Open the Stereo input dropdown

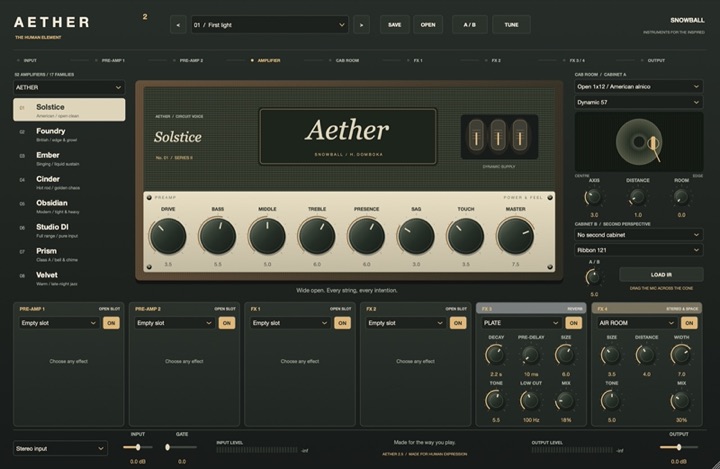[x=61, y=448]
